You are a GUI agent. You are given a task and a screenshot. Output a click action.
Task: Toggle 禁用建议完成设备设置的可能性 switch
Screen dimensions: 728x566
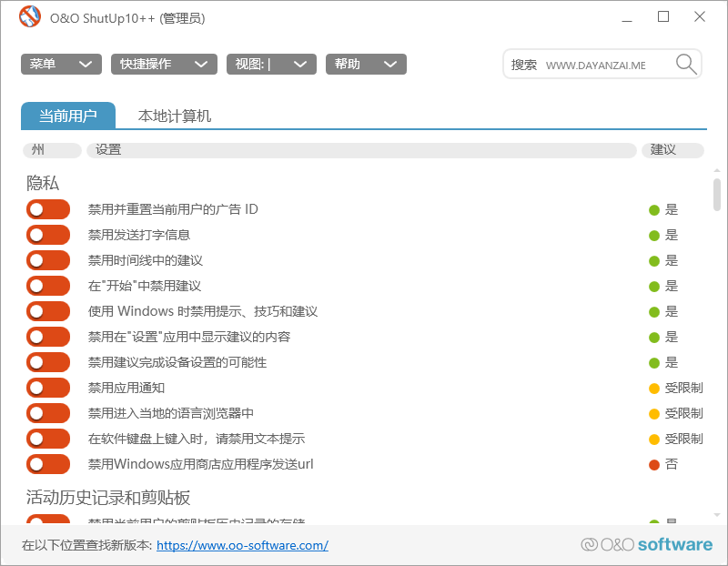(48, 363)
